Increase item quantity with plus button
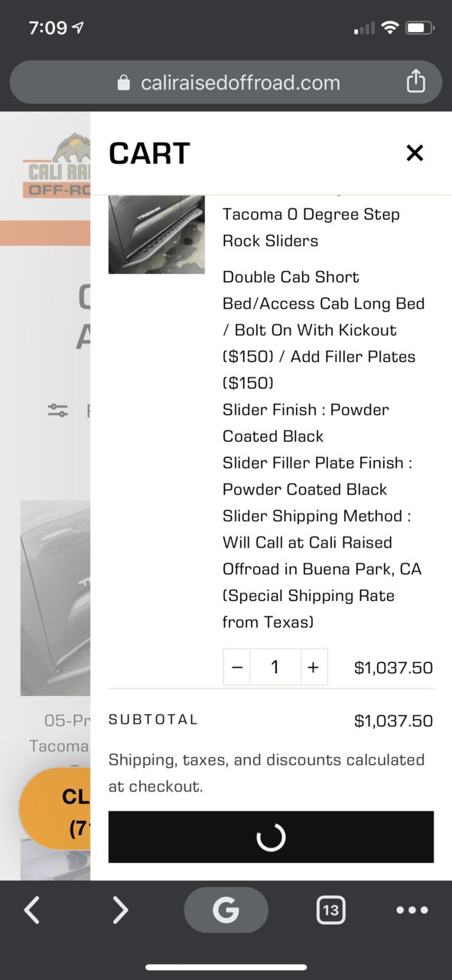452x980 pixels. tap(313, 668)
